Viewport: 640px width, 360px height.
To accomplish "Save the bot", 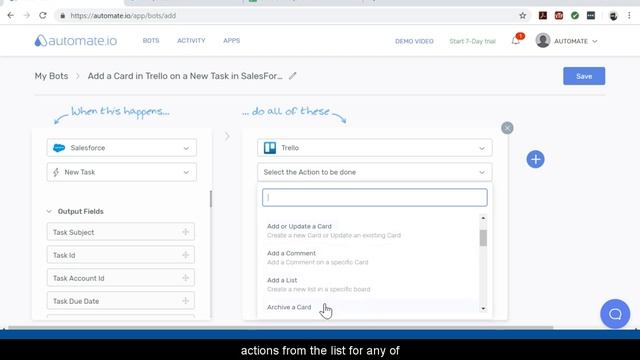I will coord(584,76).
